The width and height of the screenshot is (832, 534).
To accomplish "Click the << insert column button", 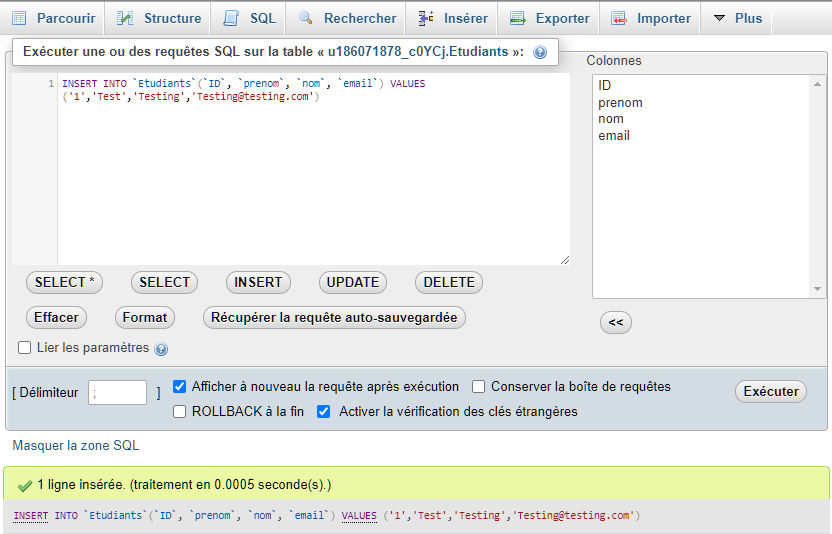I will tap(616, 323).
